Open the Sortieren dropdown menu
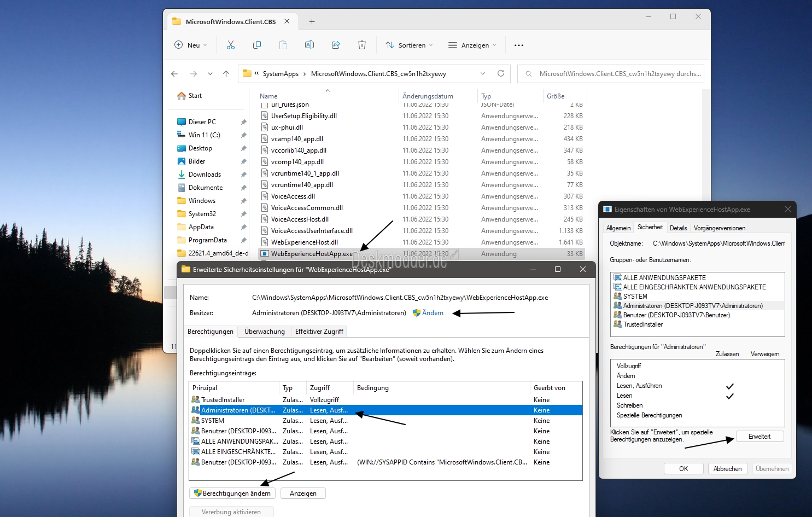Viewport: 812px width, 517px height. (x=409, y=45)
